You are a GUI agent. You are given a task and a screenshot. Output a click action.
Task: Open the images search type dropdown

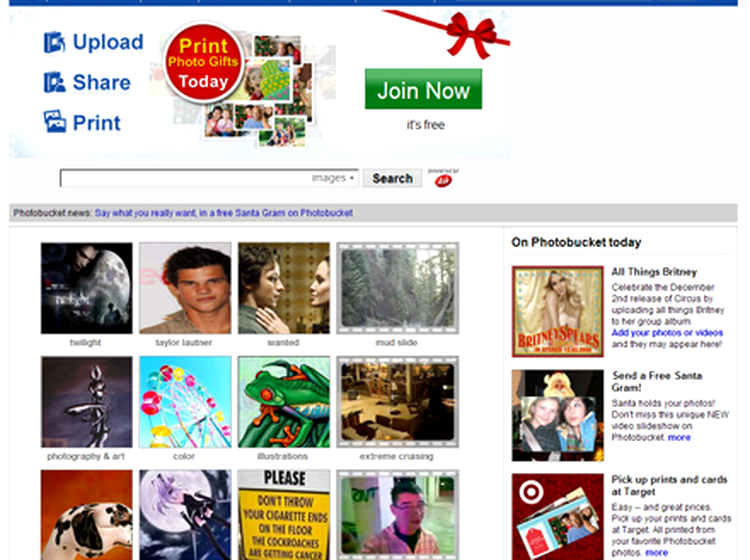[x=333, y=178]
